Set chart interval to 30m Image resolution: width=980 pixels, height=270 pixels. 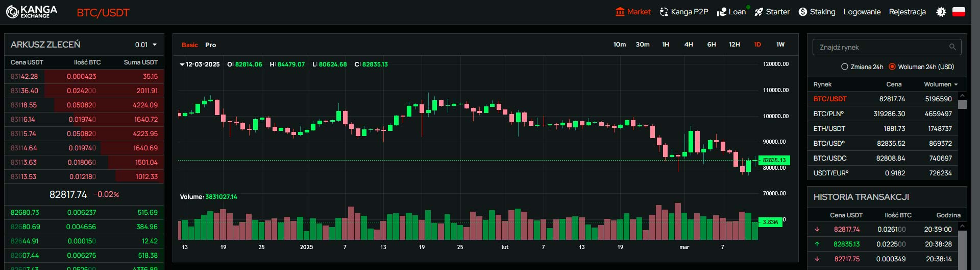[643, 44]
